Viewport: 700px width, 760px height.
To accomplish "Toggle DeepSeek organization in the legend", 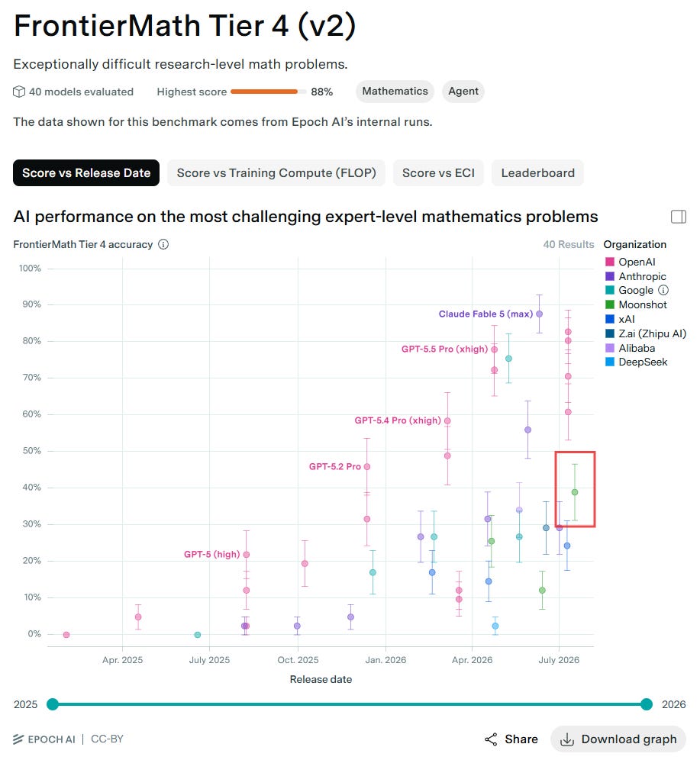I will click(x=636, y=362).
